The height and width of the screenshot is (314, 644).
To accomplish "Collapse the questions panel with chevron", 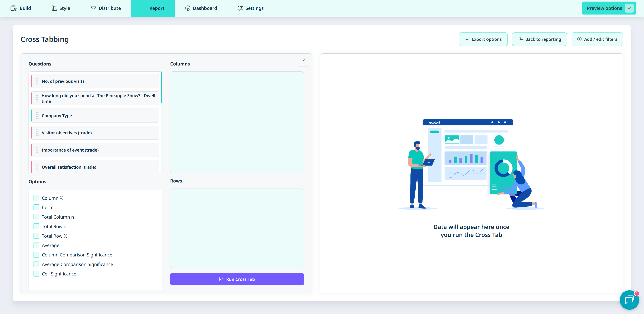I will pyautogui.click(x=304, y=62).
